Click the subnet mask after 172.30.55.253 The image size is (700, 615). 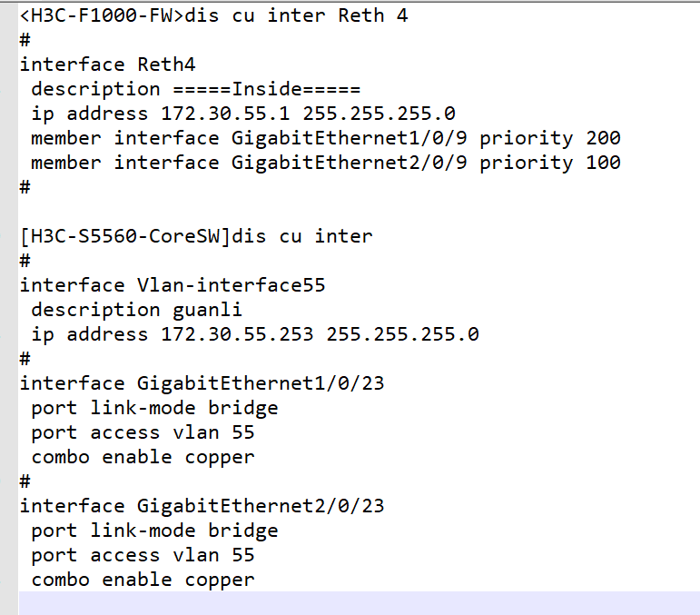pos(402,334)
